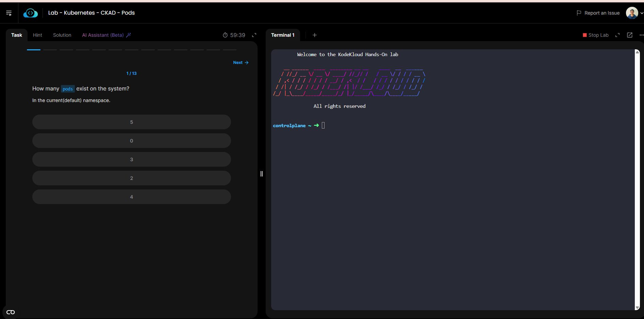Image resolution: width=644 pixels, height=319 pixels.
Task: Open terminal more options menu
Action: pos(641,35)
